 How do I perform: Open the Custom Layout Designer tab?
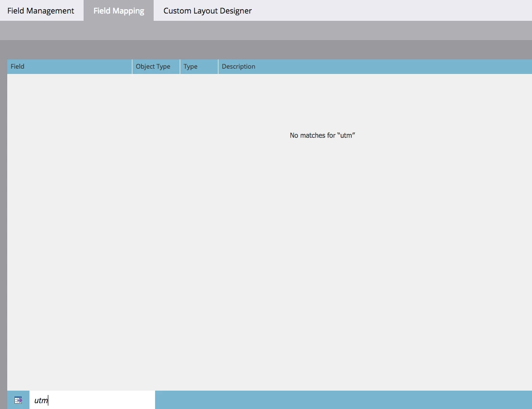(208, 11)
